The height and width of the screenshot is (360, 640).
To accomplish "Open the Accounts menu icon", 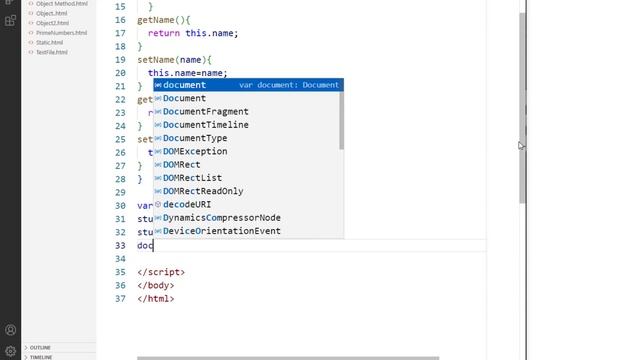I will point(11,330).
